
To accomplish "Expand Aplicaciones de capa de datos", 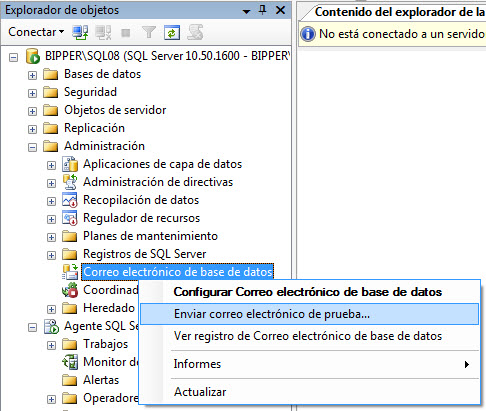I will point(51,165).
